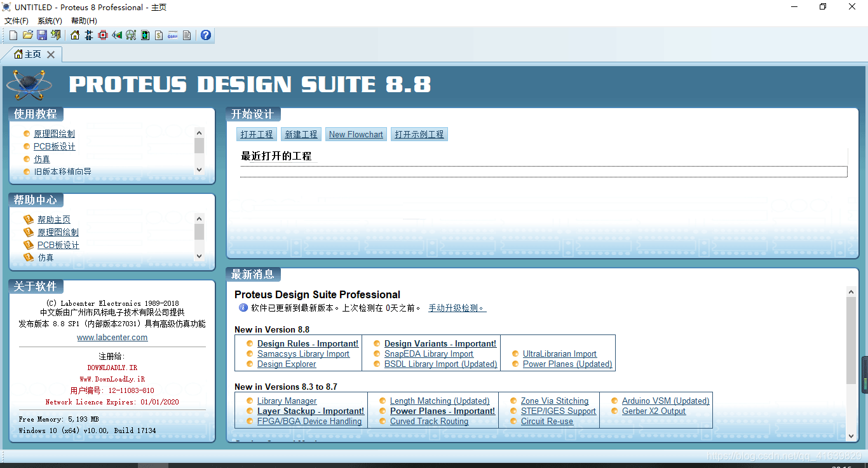Click the 最新消息 panel scroll-down arrow
Screen dimensions: 868x468
coord(851,436)
